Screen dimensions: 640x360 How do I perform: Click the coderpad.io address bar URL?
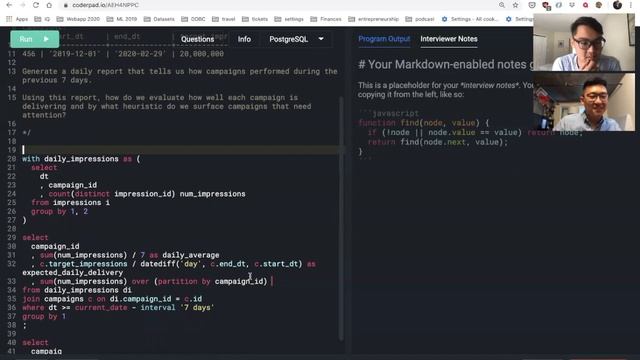point(105,5)
